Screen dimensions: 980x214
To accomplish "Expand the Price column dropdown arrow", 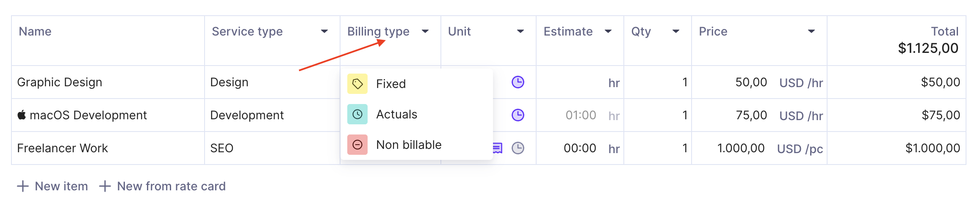I will pyautogui.click(x=811, y=31).
